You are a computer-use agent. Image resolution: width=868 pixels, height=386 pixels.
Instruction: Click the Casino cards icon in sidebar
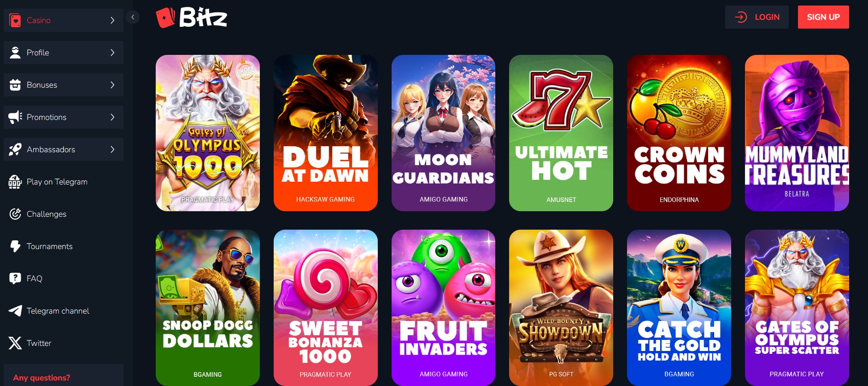click(x=15, y=20)
